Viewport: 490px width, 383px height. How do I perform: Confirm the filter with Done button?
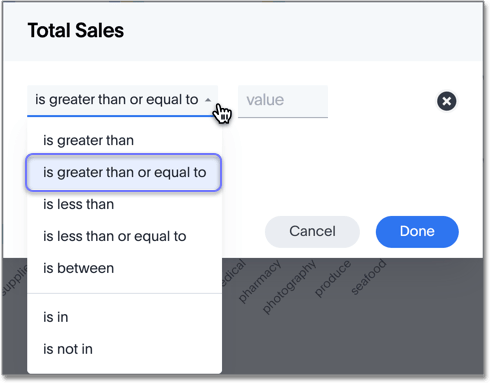[x=417, y=232]
